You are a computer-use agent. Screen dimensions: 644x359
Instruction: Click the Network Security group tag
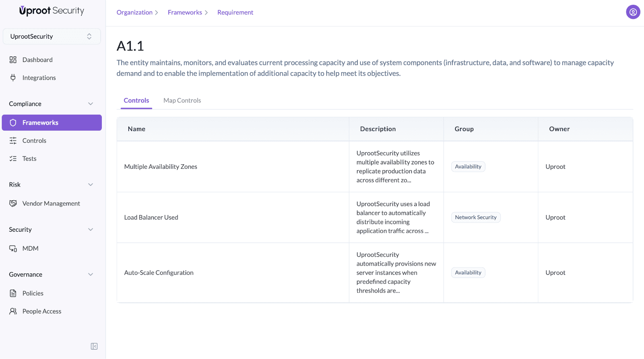(x=475, y=218)
